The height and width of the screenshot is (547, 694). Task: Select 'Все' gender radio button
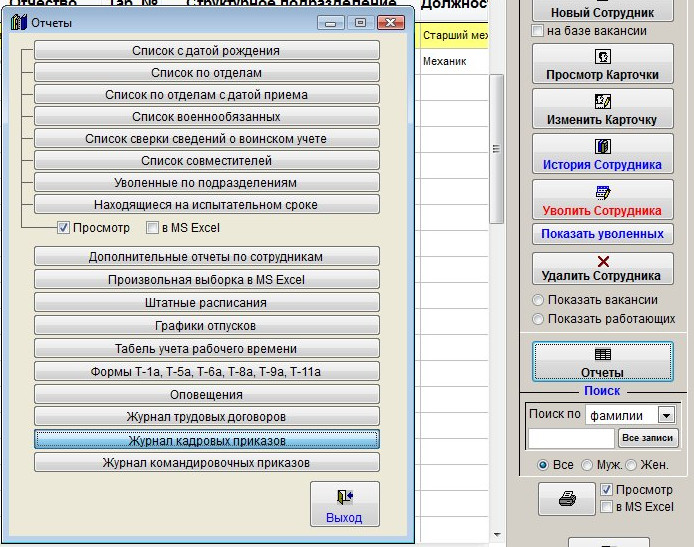[x=543, y=465]
